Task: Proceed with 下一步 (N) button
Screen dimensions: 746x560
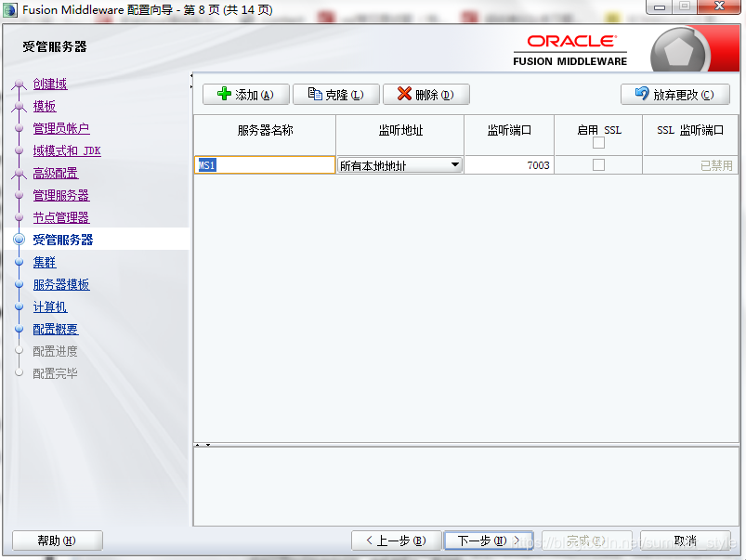Action: [489, 540]
